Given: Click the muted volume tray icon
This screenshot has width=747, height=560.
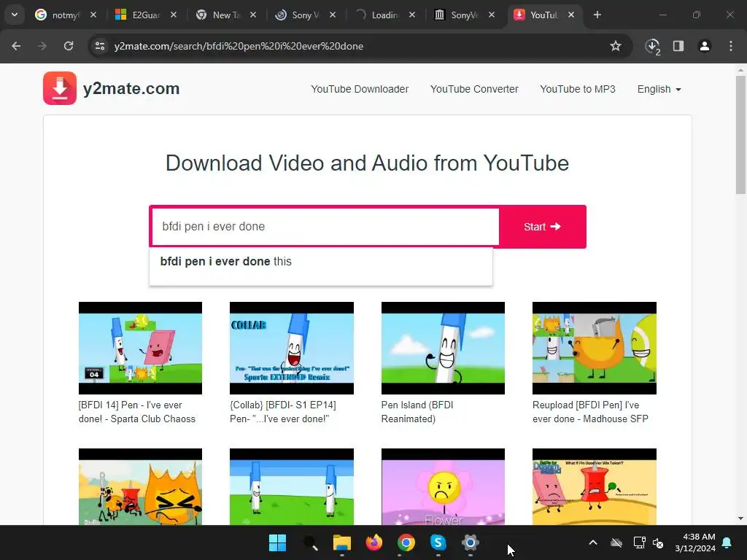Looking at the screenshot, I should click(659, 542).
